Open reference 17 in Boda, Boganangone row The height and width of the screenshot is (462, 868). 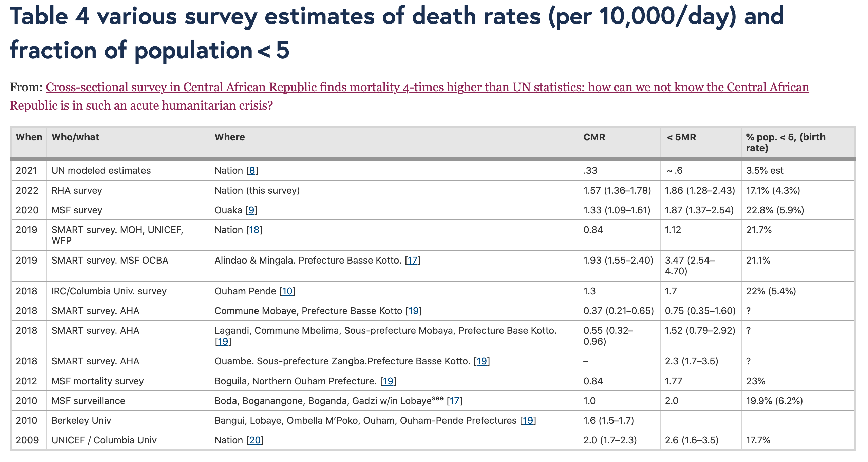click(454, 401)
